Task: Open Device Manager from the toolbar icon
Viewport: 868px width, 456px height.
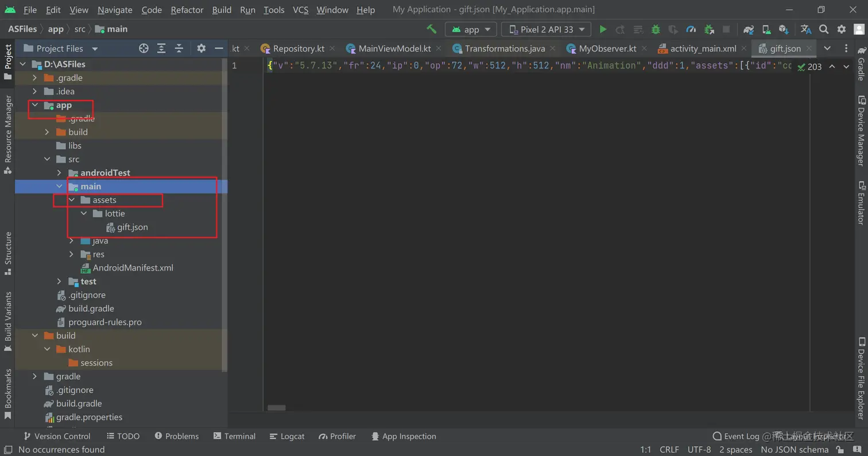Action: (x=766, y=29)
